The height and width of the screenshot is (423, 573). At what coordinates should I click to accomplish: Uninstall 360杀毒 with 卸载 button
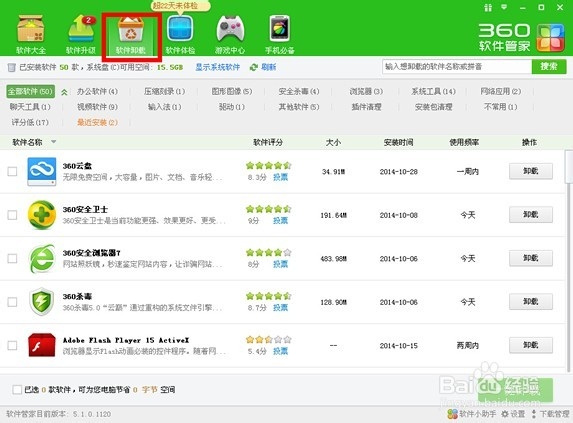(x=531, y=302)
